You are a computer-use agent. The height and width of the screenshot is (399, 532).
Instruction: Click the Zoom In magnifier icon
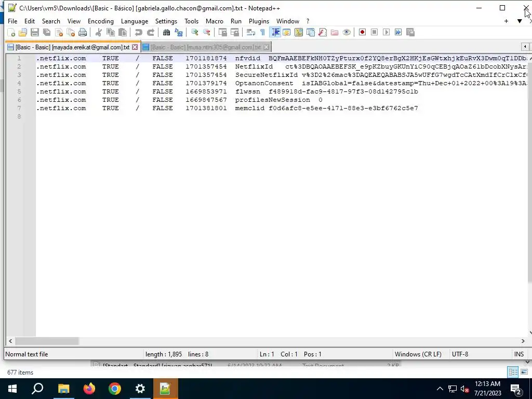pos(194,32)
